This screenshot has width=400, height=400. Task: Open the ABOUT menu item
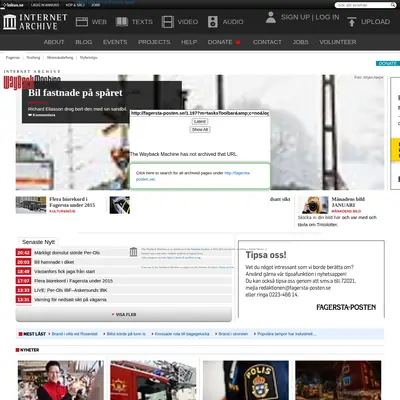pyautogui.click(x=54, y=42)
